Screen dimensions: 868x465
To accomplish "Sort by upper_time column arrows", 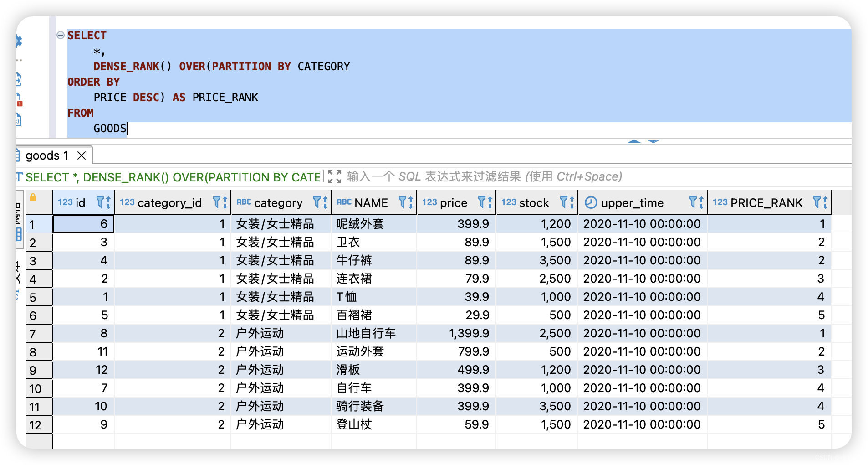I will point(701,202).
